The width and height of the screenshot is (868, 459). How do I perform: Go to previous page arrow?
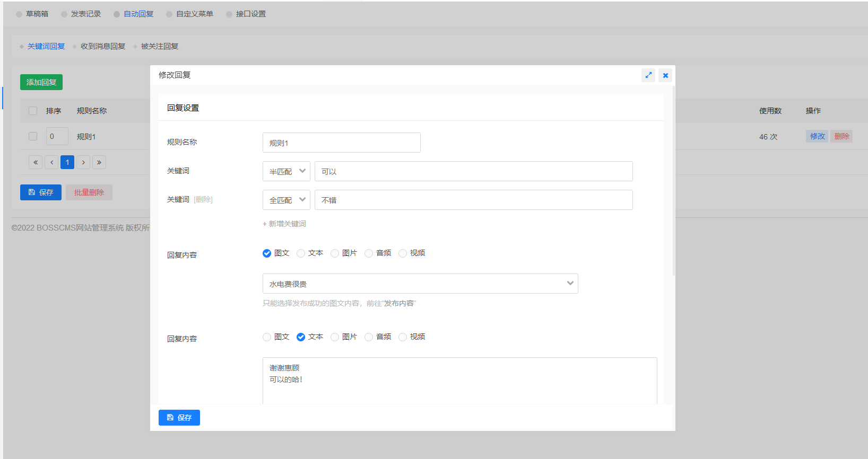tap(51, 162)
